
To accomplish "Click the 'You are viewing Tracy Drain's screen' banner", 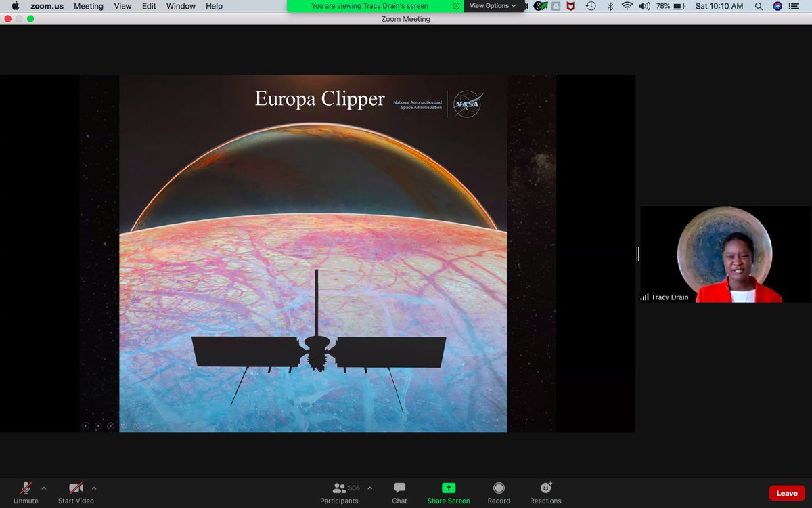I will point(369,6).
